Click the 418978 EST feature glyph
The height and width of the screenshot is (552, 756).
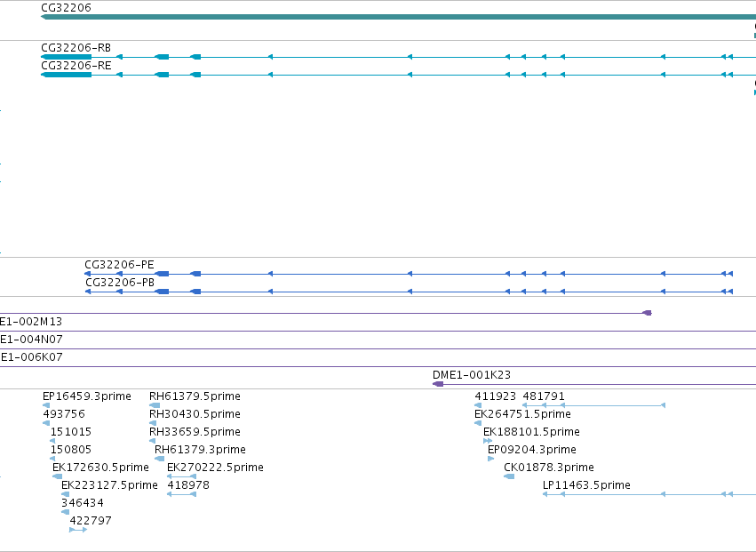click(x=181, y=494)
